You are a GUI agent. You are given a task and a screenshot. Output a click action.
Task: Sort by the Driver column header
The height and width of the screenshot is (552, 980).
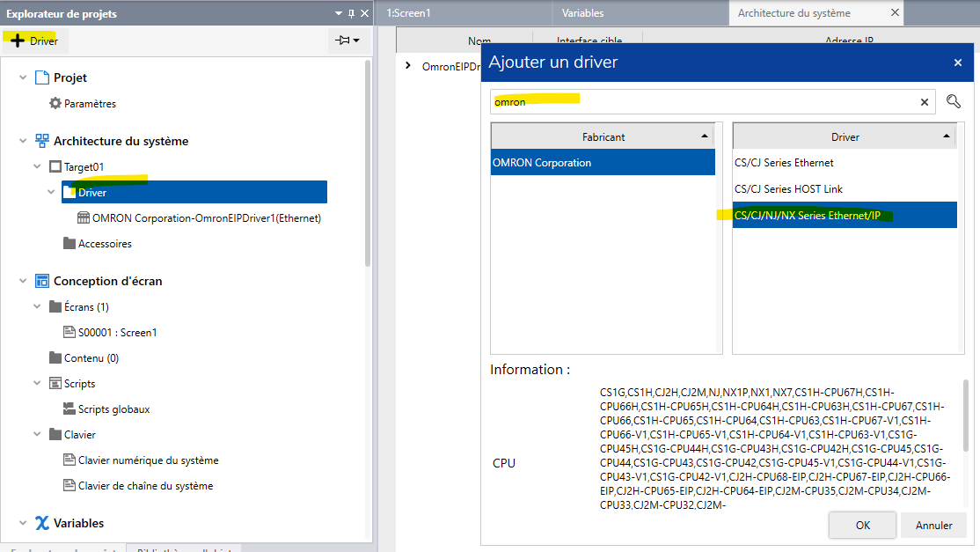845,136
